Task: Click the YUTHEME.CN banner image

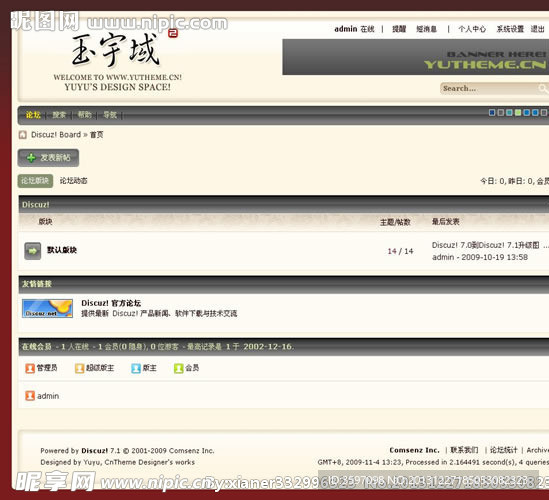Action: coord(416,57)
